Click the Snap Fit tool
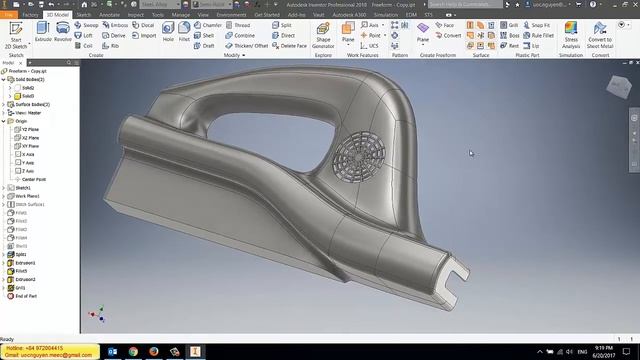 click(536, 25)
